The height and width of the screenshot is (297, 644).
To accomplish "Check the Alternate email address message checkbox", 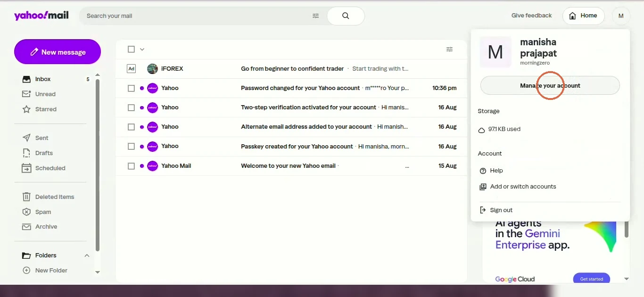I will click(x=131, y=127).
